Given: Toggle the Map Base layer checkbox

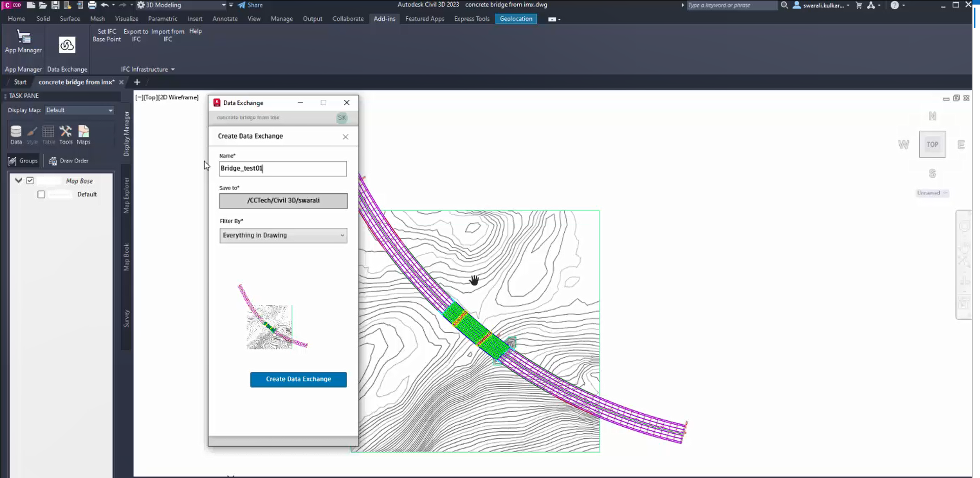Looking at the screenshot, I should tap(30, 181).
